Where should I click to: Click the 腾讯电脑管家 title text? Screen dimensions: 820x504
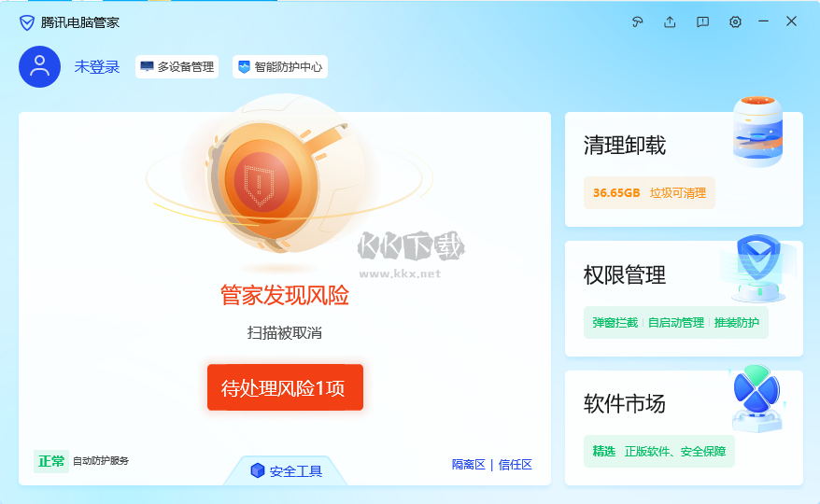coord(80,22)
